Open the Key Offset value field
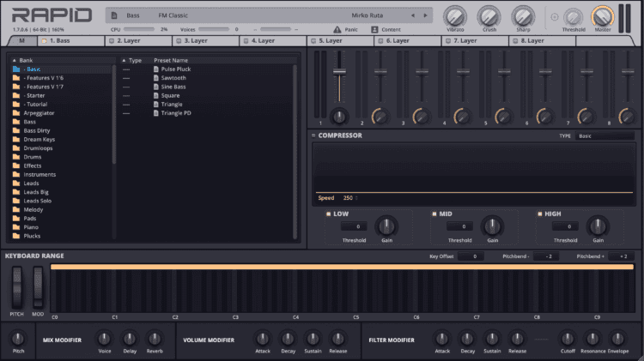The image size is (644, 361). click(471, 256)
